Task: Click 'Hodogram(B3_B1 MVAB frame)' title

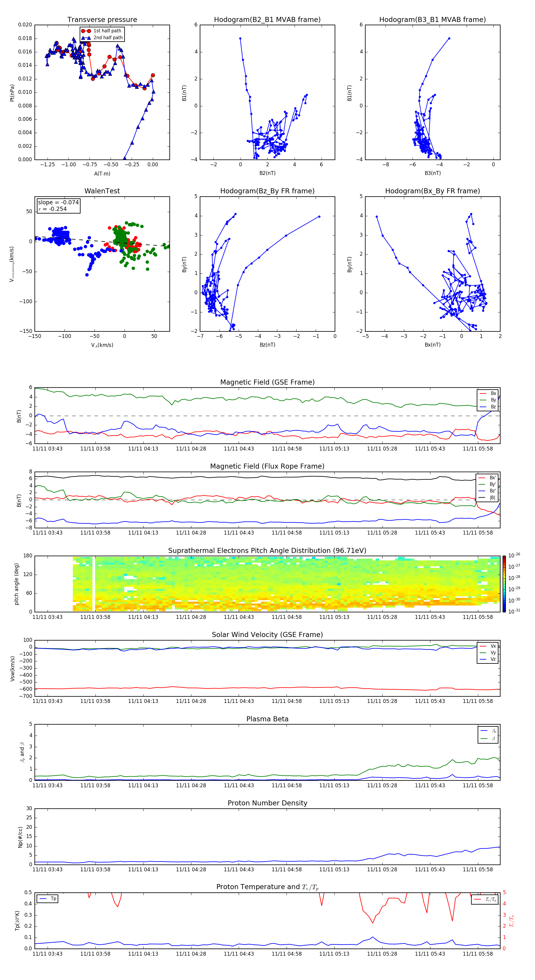Action: [x=432, y=19]
